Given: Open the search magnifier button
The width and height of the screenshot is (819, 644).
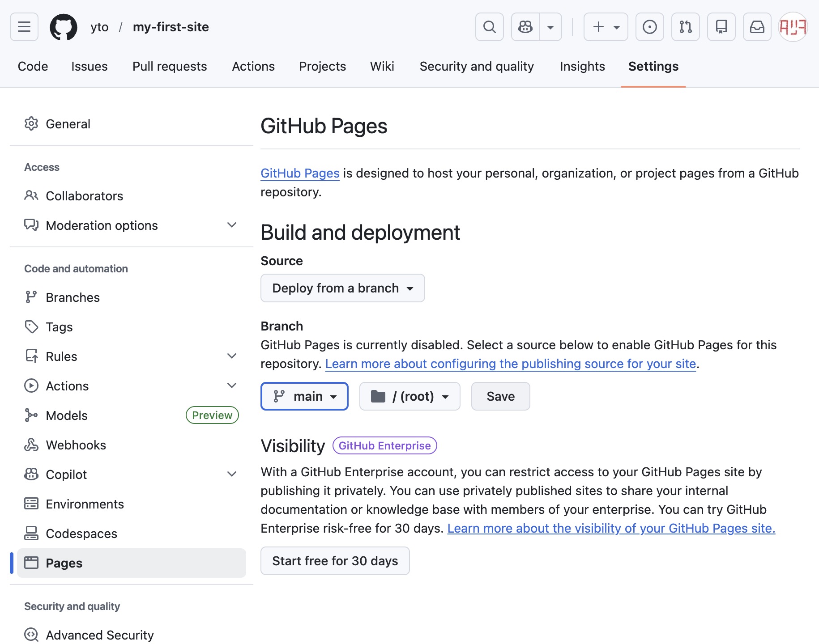Looking at the screenshot, I should click(490, 27).
